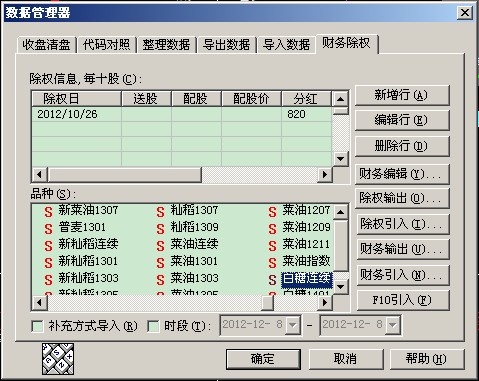Cancel with the 取消 button

pos(346,359)
